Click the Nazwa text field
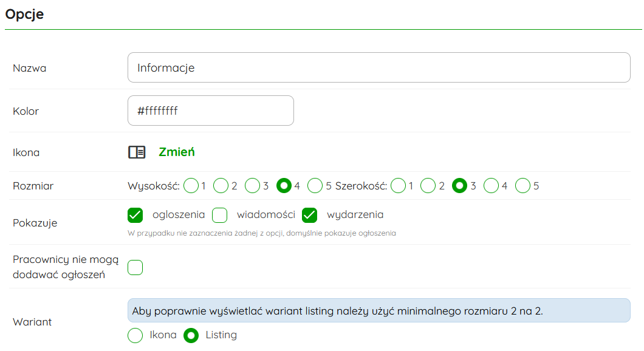This screenshot has height=351, width=644. coord(379,67)
